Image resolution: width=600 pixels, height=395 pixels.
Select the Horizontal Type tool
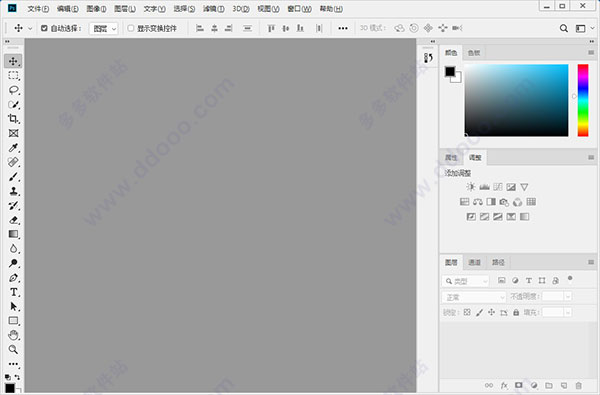click(13, 292)
